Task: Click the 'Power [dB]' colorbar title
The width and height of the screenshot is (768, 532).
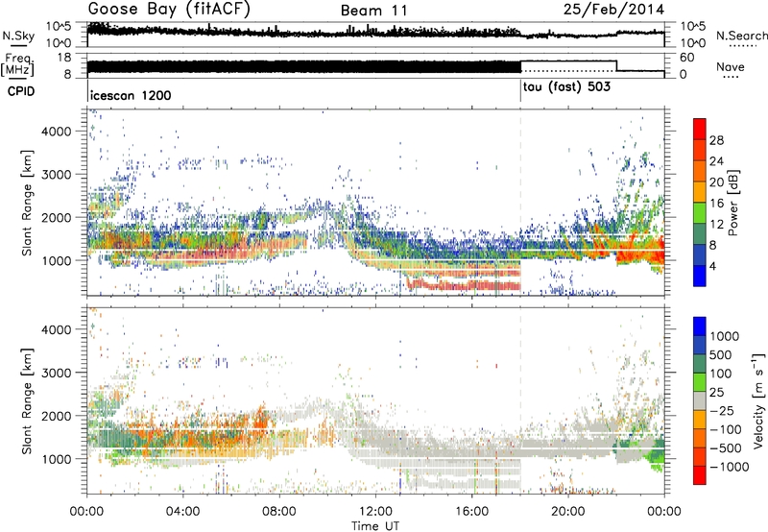Action: [732, 203]
